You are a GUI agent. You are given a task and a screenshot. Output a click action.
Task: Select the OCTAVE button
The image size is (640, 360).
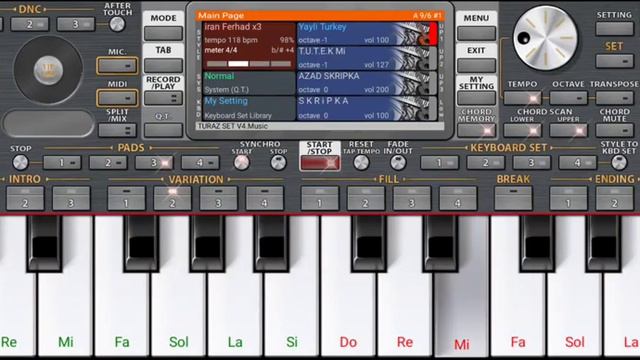pyautogui.click(x=568, y=98)
